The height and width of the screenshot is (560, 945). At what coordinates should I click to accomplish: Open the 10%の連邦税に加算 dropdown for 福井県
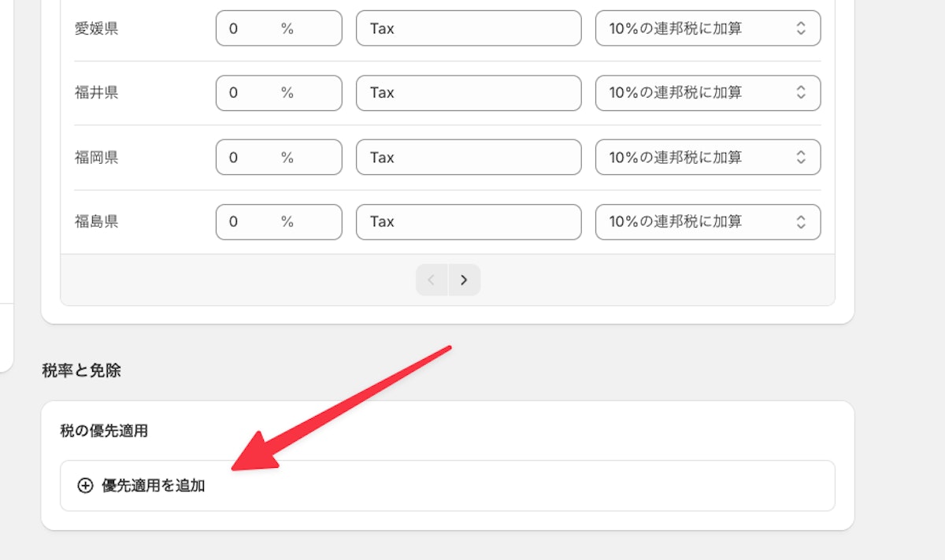click(707, 92)
